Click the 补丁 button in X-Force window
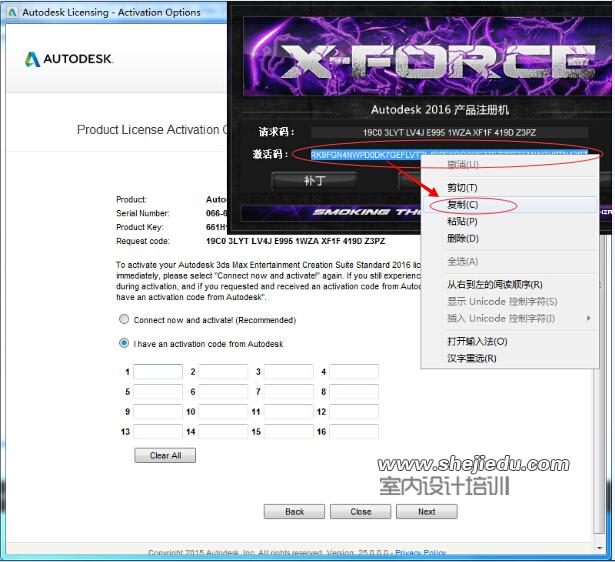This screenshot has width=615, height=562. click(x=314, y=181)
